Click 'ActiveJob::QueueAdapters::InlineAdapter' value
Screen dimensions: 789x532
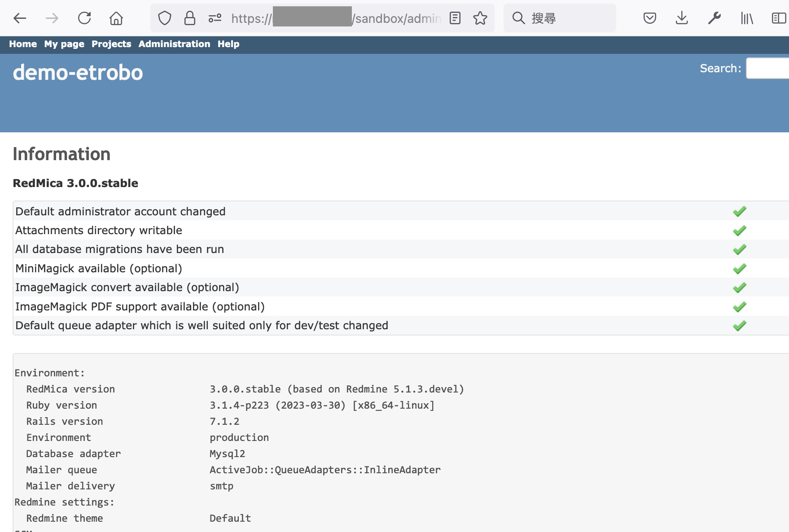pos(325,470)
